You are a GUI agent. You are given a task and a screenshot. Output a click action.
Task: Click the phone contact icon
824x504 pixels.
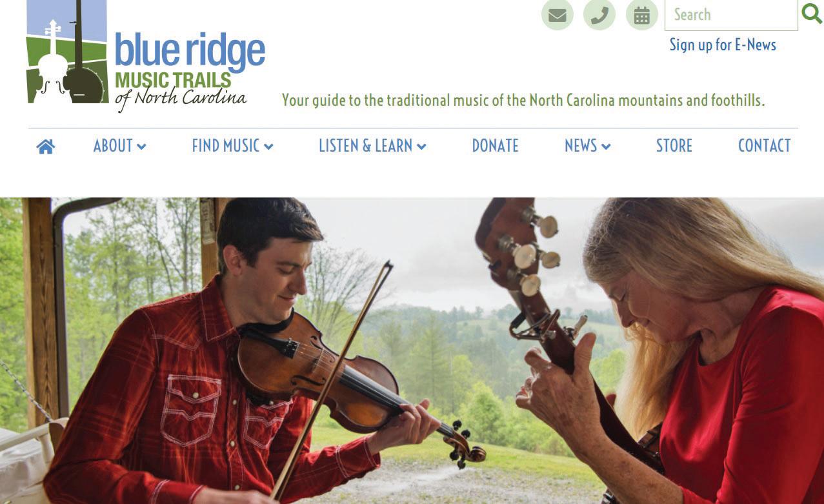[x=599, y=15]
